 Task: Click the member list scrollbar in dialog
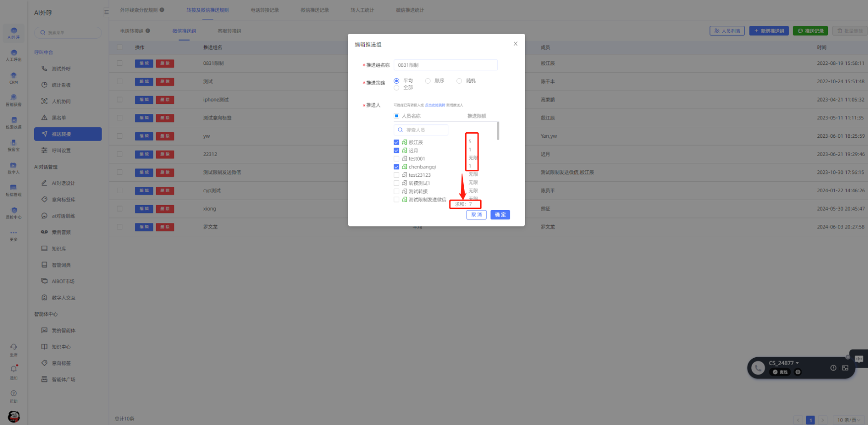coord(498,131)
